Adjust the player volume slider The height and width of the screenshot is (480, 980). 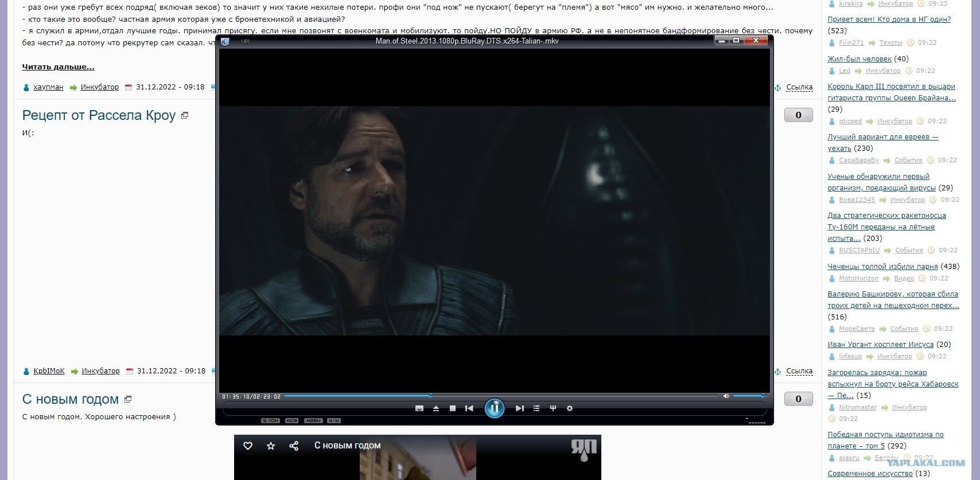[x=749, y=396]
